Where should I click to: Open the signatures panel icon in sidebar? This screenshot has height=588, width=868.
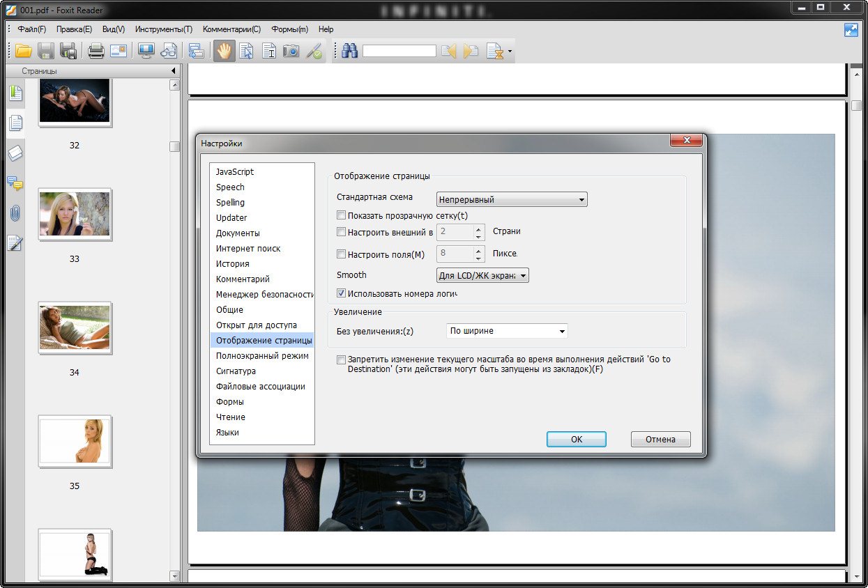15,243
